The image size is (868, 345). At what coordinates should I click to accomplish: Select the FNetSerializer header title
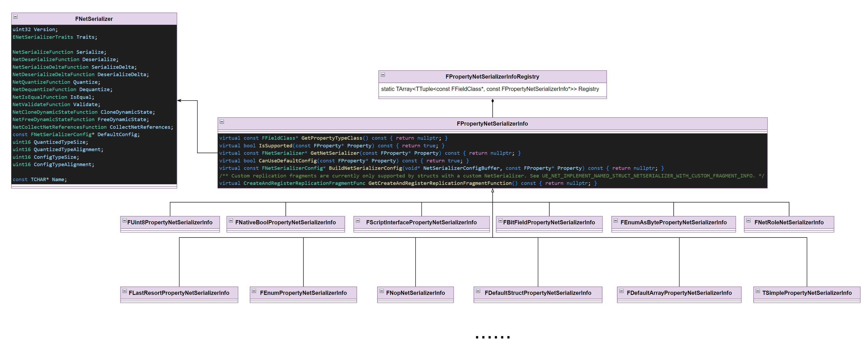pos(94,19)
